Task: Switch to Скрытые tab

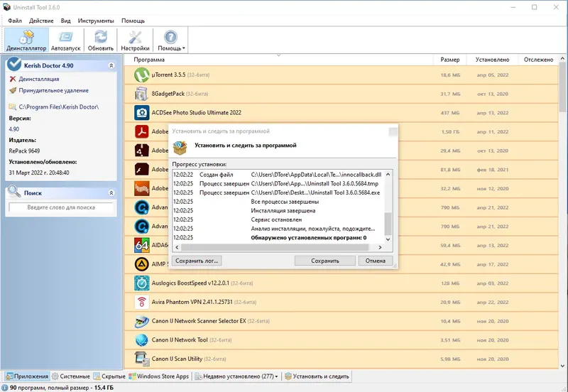Action: click(109, 376)
